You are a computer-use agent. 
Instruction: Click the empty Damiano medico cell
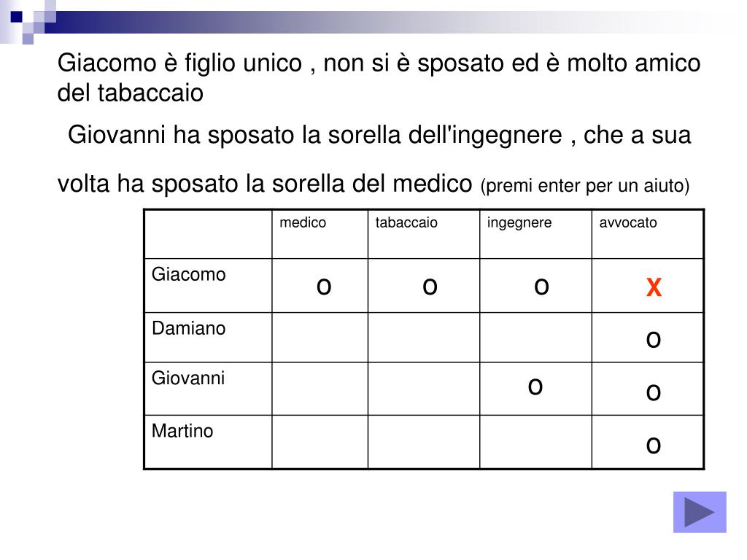point(320,337)
